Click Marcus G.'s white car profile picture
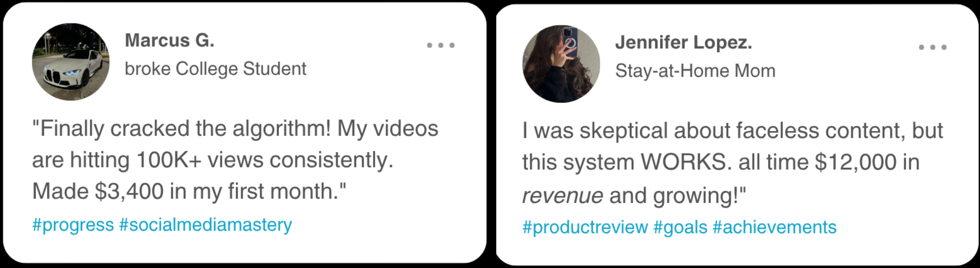This screenshot has height=268, width=980. (x=71, y=62)
